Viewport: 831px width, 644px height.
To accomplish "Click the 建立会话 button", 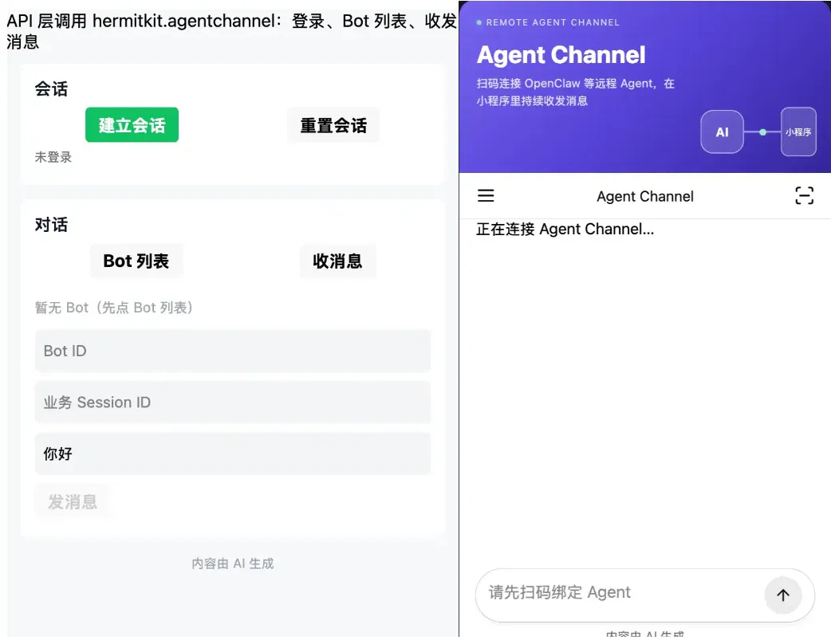I will (x=132, y=125).
